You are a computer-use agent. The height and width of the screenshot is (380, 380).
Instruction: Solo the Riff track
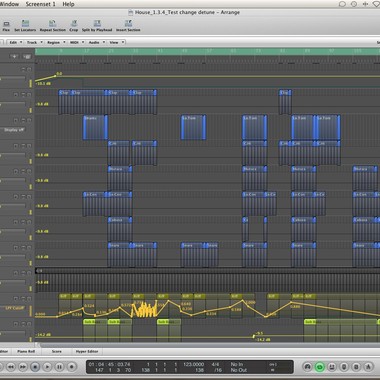pos(29,299)
